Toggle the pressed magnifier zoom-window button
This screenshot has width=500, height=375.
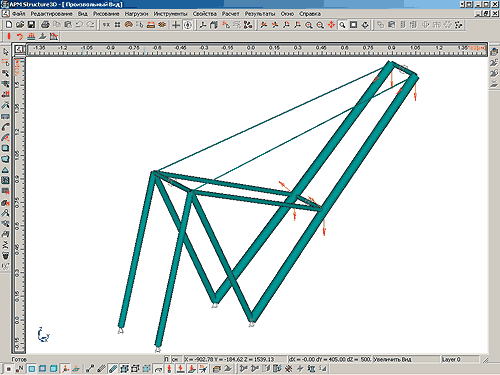(342, 25)
